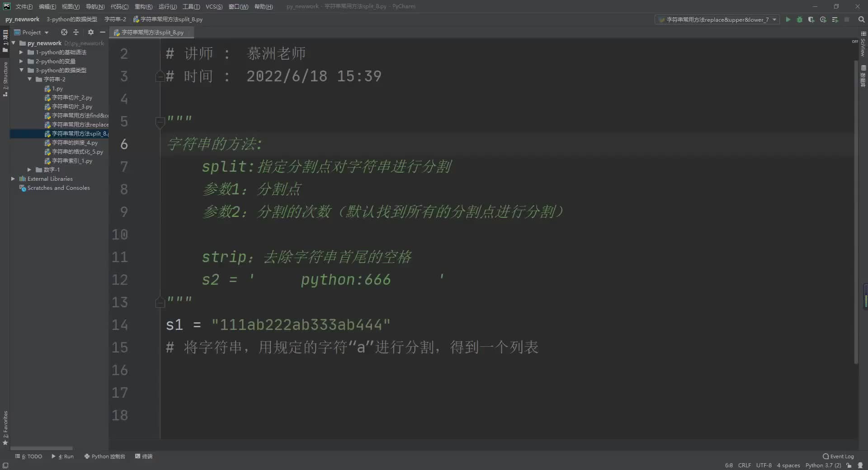This screenshot has width=868, height=470.
Task: Click UTF-8 encoding in status bar
Action: [x=764, y=465]
